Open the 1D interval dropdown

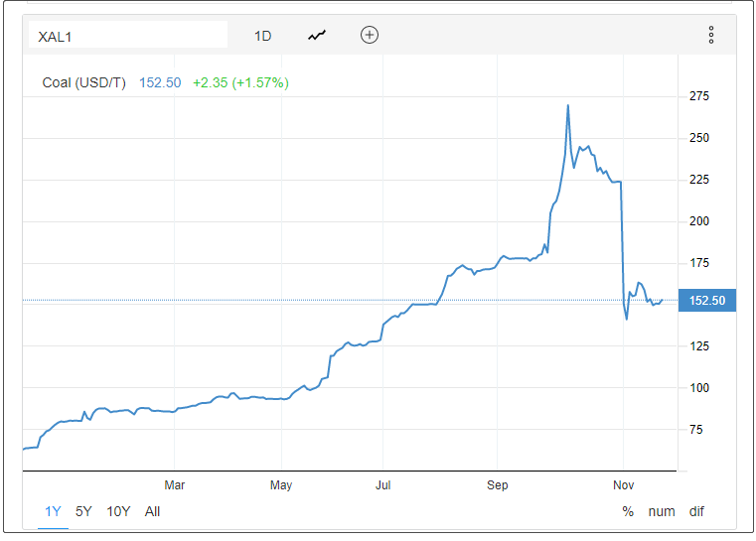coord(262,36)
